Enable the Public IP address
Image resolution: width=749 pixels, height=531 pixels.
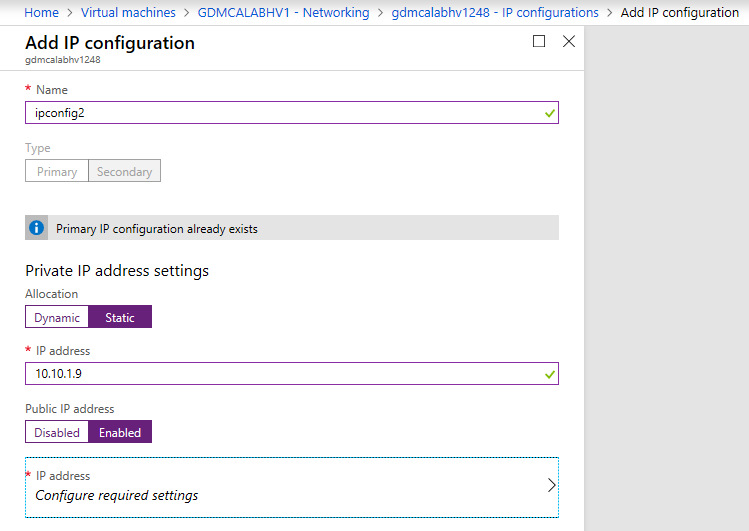[x=120, y=432]
